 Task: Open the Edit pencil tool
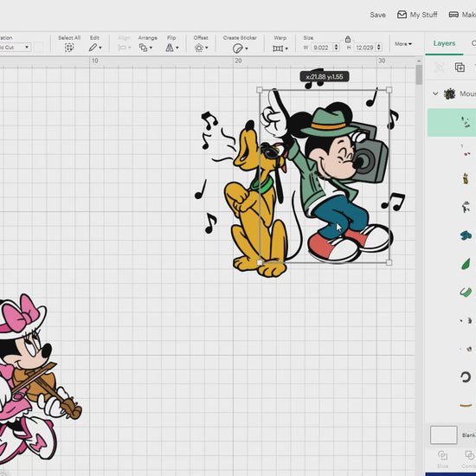tap(93, 48)
